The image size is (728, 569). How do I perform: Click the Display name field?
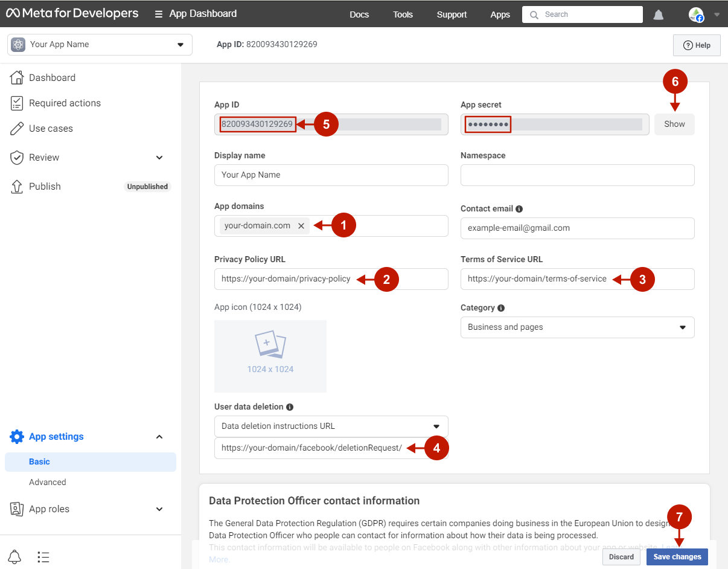(x=331, y=175)
